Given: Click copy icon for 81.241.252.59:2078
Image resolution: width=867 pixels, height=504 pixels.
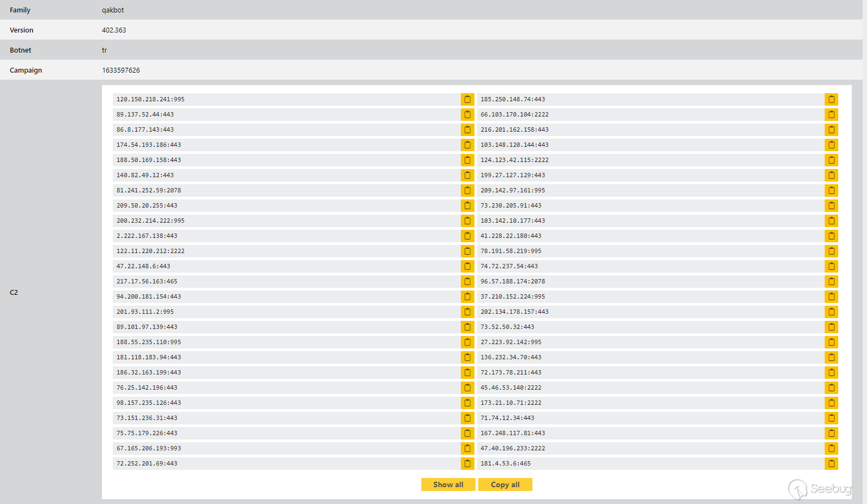Looking at the screenshot, I should 467,190.
